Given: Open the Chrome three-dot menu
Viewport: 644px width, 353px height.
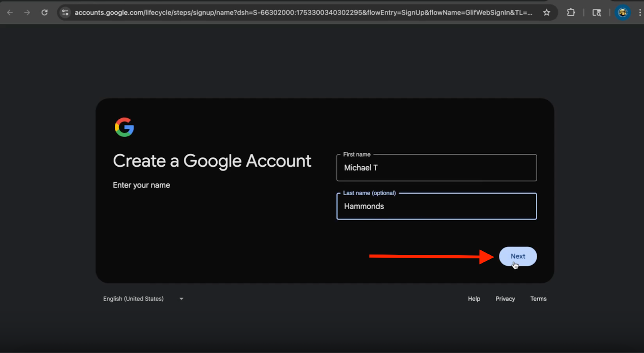Looking at the screenshot, I should 640,12.
